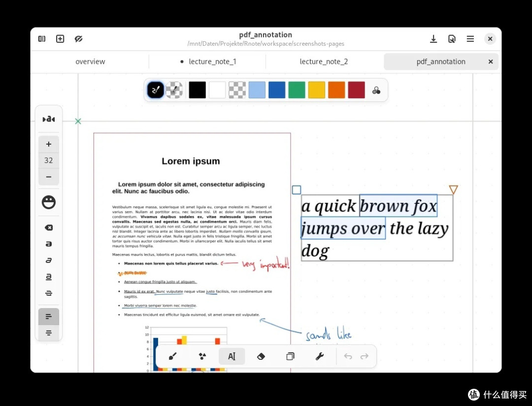Viewport: 532px width, 406px height.
Task: Select the stroke color toggle
Action: point(156,90)
